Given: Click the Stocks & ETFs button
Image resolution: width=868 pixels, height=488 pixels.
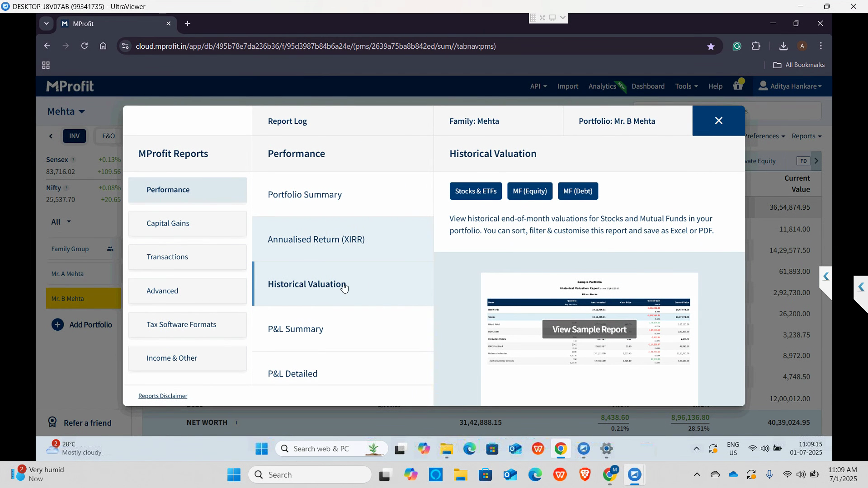Looking at the screenshot, I should tap(476, 191).
